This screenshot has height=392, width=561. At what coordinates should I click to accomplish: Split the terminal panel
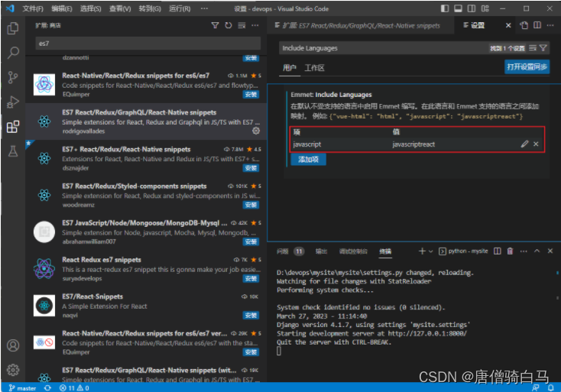click(x=498, y=251)
